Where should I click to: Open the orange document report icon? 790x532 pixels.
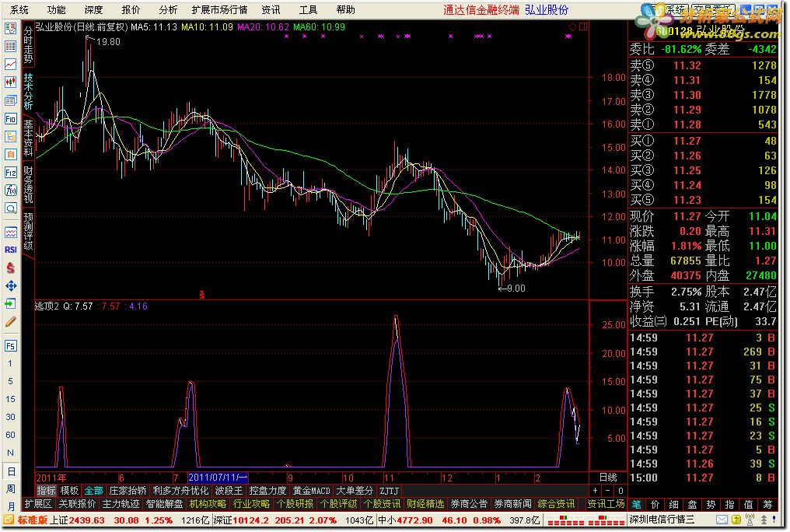pos(10,154)
